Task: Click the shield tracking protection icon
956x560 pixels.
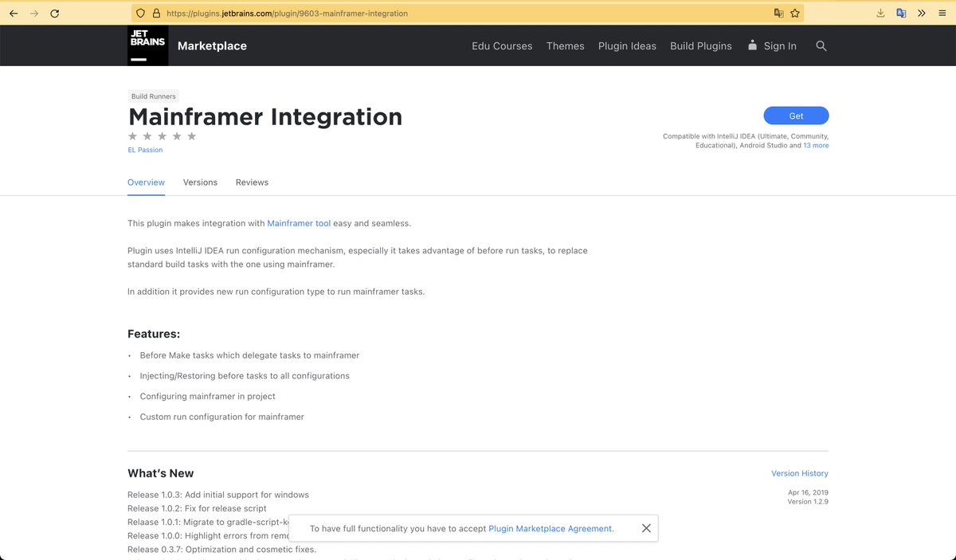Action: coord(140,14)
